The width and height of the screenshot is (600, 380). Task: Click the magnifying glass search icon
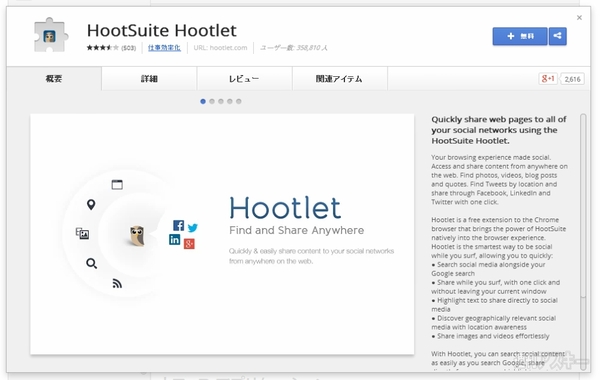[91, 263]
